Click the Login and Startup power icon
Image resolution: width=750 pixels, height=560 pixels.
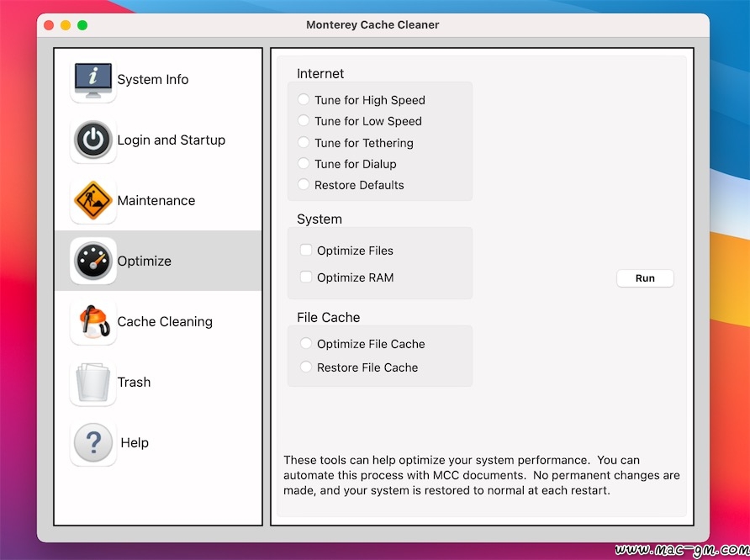tap(93, 140)
